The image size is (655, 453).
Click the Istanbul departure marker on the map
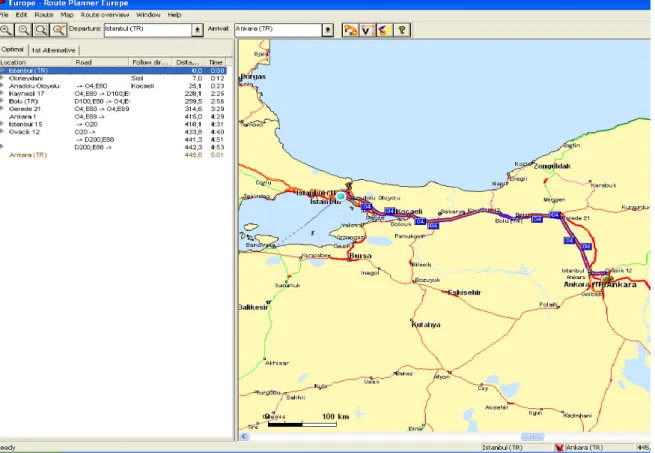[340, 196]
